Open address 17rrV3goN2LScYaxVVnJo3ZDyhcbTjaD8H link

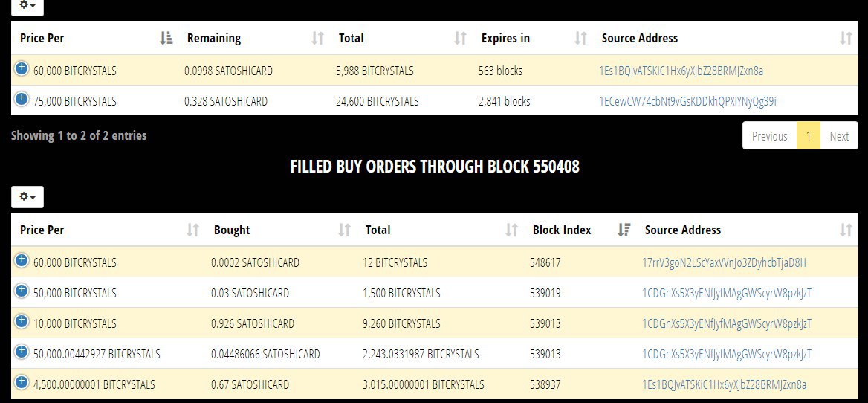pos(724,262)
